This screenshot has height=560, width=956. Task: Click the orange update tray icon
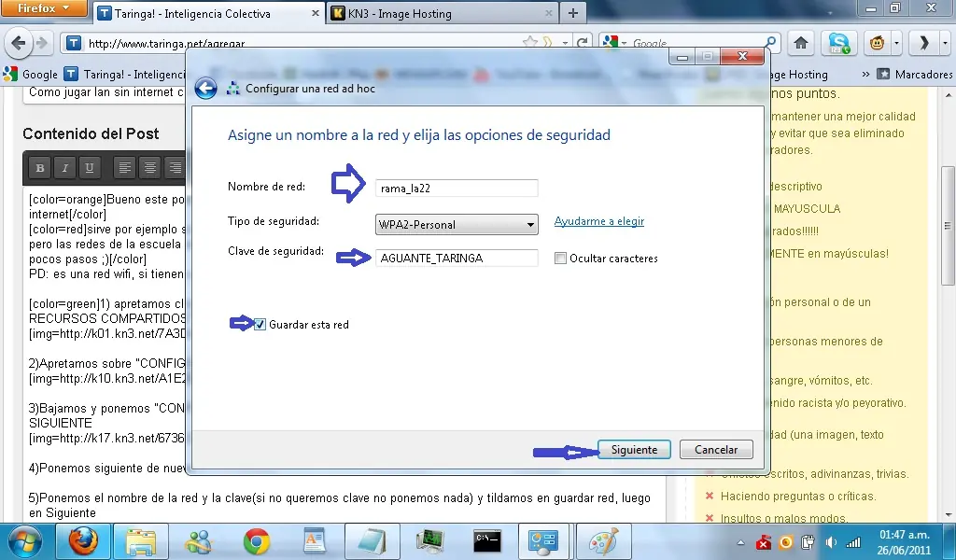(x=786, y=542)
